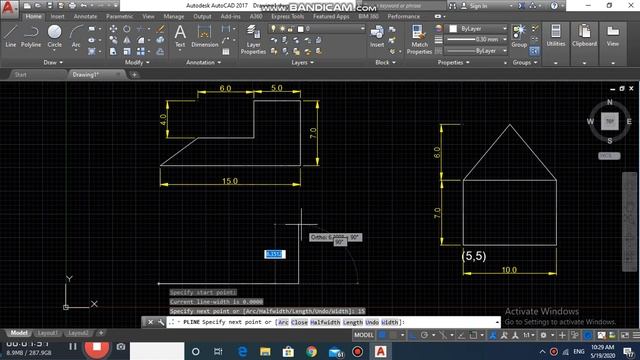Click the Table icon in Annotation panel
The image size is (640, 360).
(x=226, y=52)
